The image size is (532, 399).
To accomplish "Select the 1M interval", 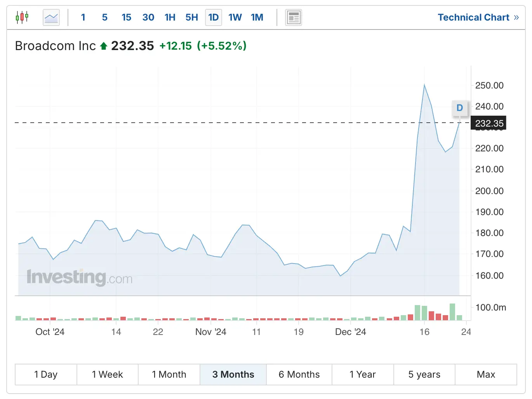I will (x=257, y=17).
